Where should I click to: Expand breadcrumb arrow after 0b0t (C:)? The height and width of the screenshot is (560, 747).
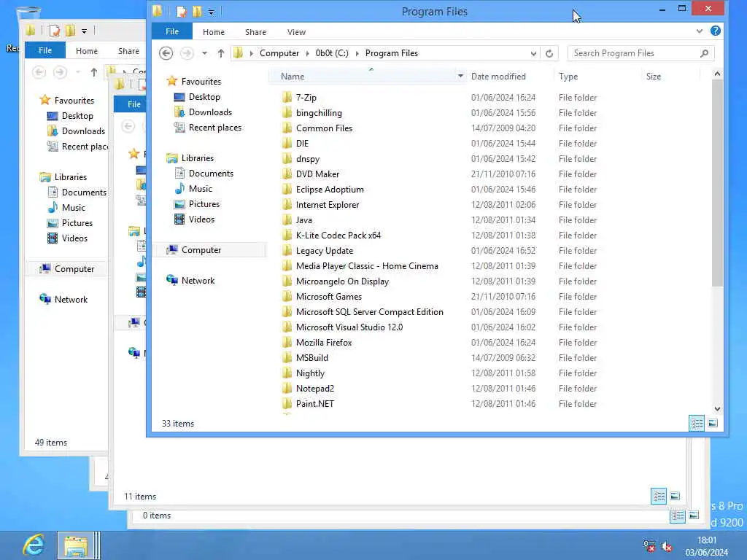click(357, 53)
